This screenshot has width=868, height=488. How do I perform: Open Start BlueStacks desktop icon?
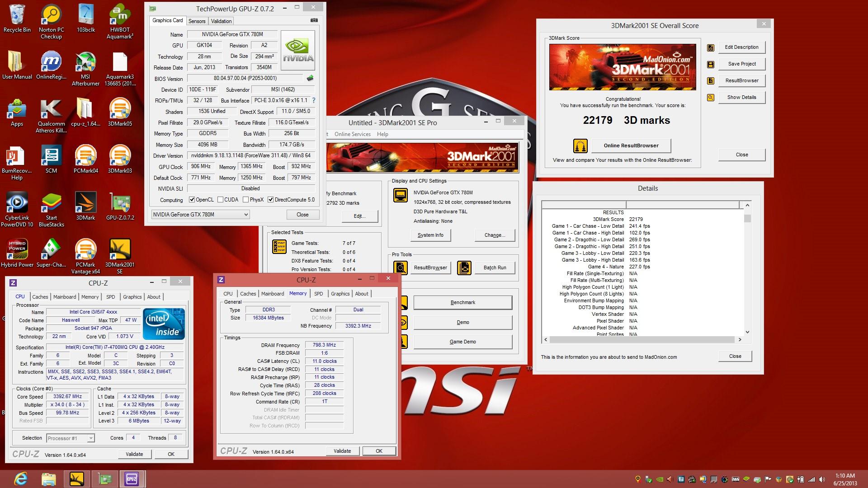click(51, 210)
